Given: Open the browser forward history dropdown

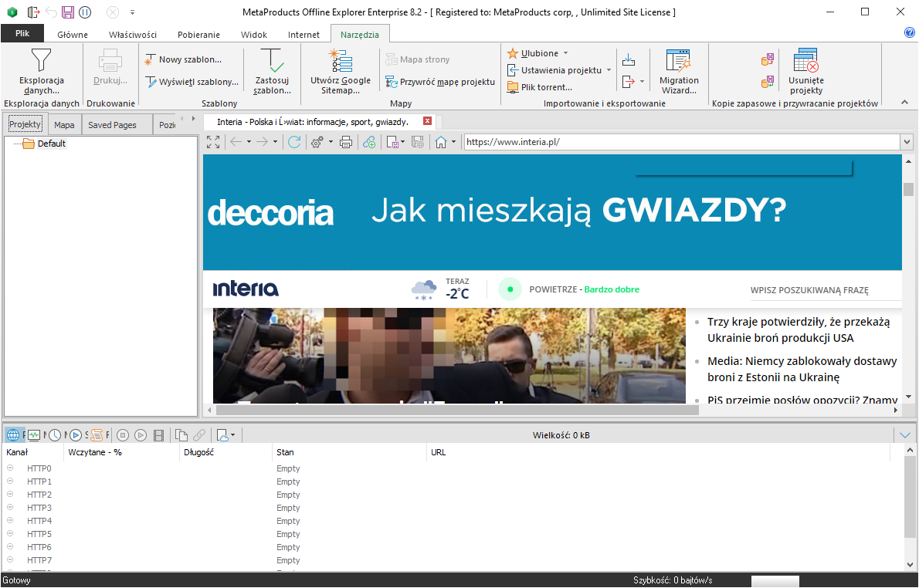Looking at the screenshot, I should pyautogui.click(x=275, y=142).
